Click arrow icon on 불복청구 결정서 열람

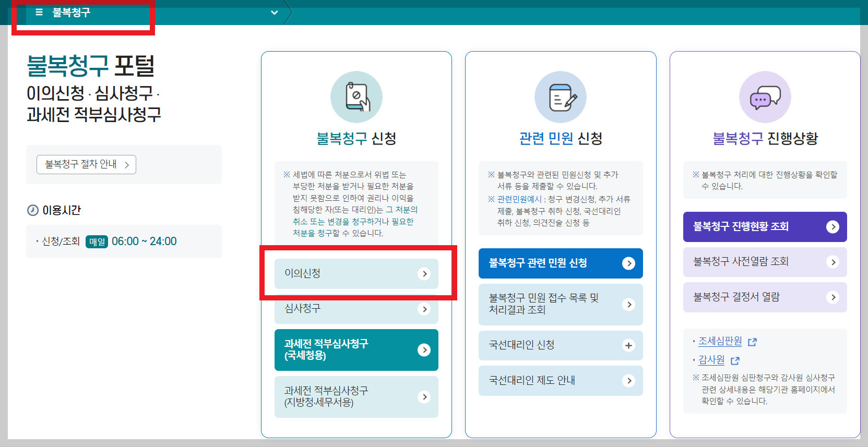[833, 297]
